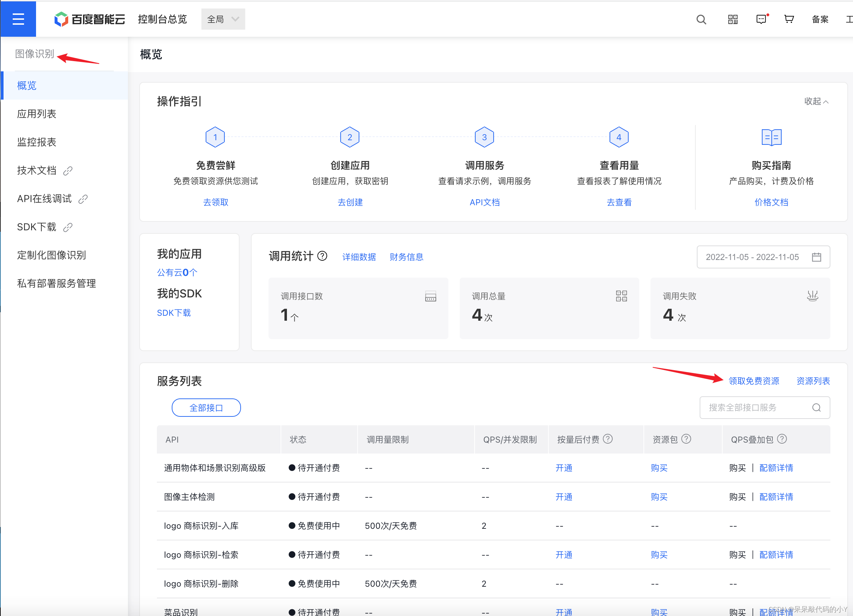This screenshot has height=616, width=853.
Task: Click SDK下载 link under 我的SDK
Action: [x=174, y=313]
